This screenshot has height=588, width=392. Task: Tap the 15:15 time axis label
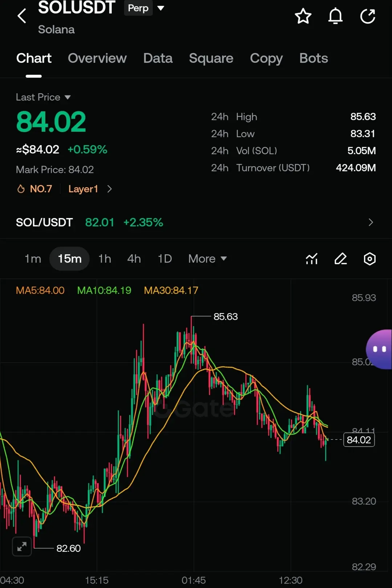[97, 580]
